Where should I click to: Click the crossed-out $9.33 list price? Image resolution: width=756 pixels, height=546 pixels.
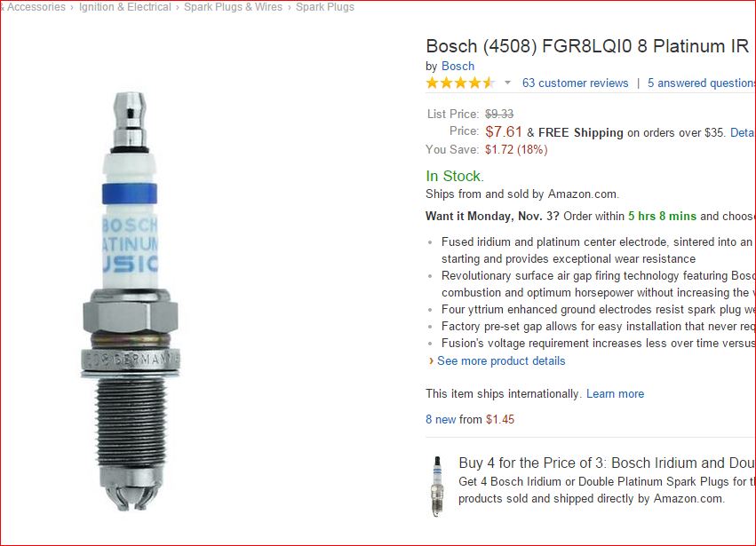tap(498, 114)
